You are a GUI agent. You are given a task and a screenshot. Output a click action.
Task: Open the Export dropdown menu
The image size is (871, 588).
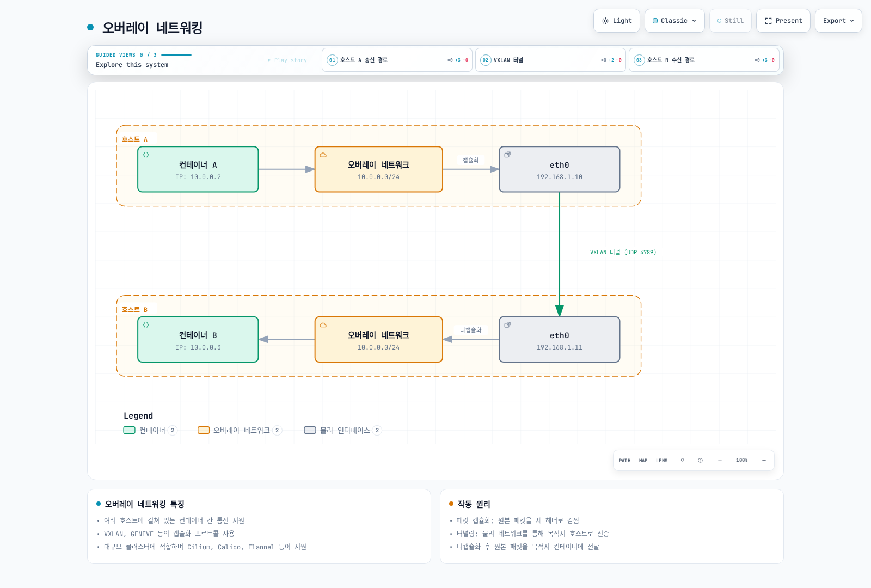(838, 21)
